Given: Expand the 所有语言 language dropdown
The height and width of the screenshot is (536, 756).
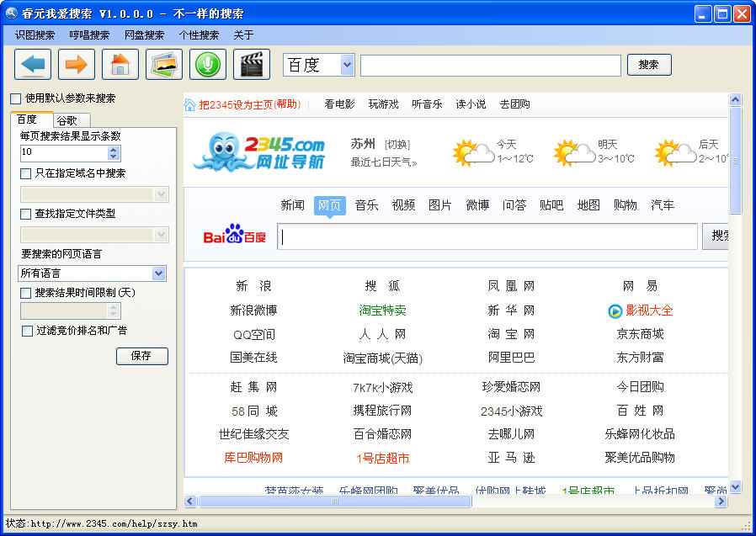Looking at the screenshot, I should click(158, 273).
